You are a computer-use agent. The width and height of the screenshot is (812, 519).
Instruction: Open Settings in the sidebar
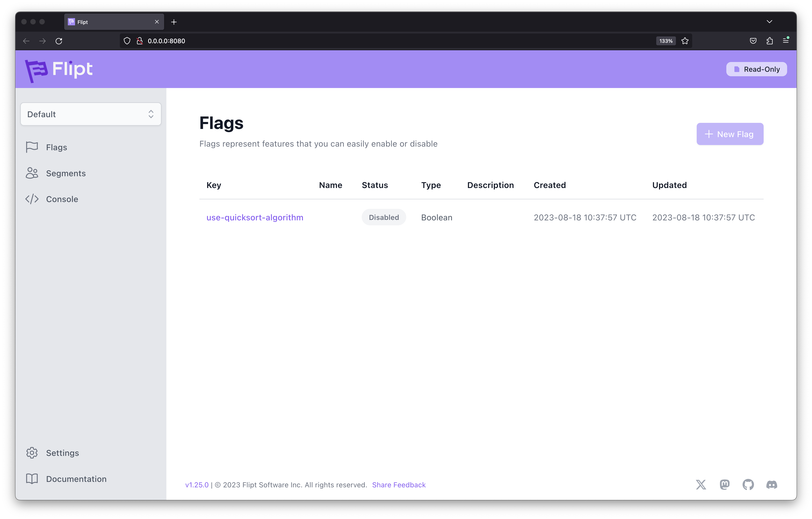[62, 453]
